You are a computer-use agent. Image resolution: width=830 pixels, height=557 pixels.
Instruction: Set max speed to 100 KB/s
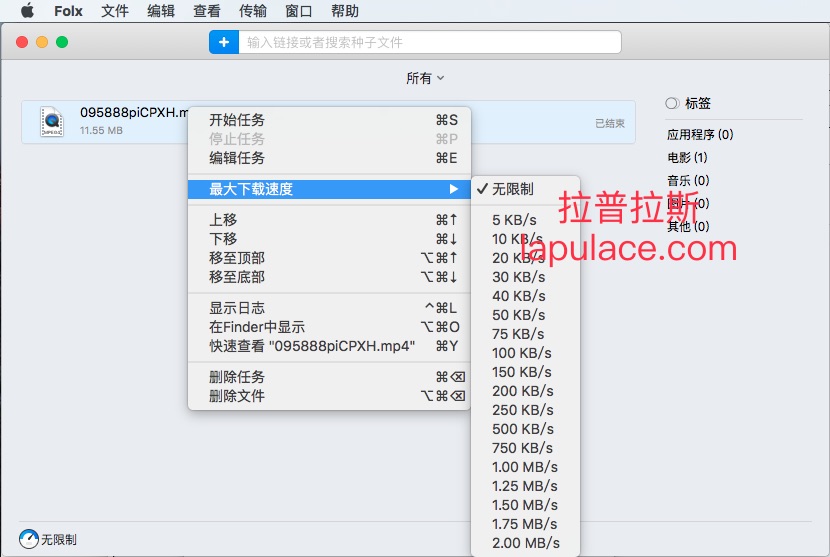coord(525,353)
